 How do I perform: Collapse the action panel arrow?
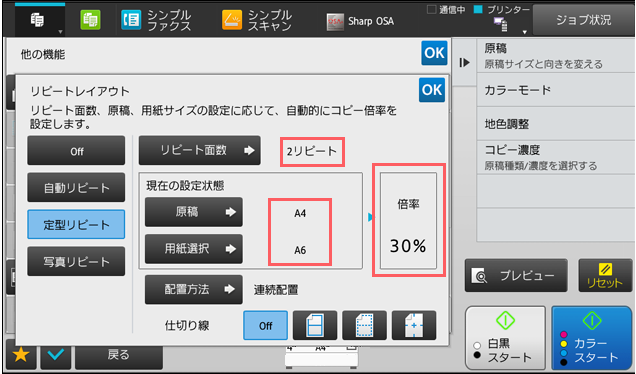coord(464,62)
